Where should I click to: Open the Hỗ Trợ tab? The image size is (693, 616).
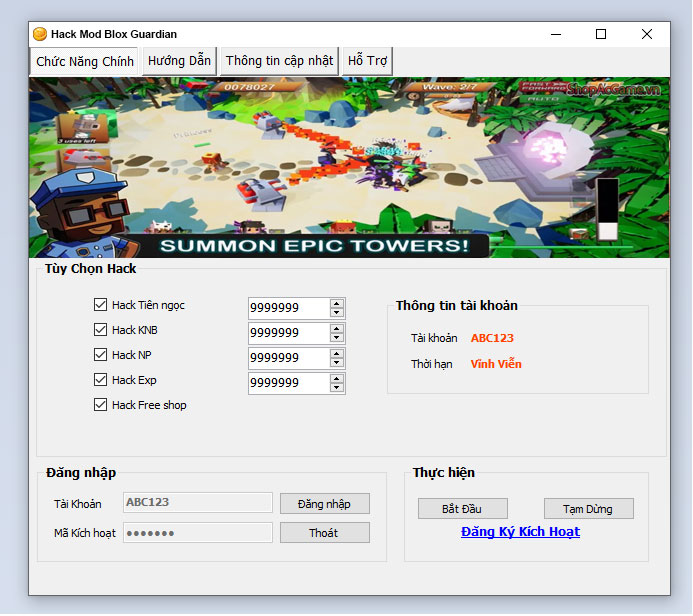(x=367, y=61)
